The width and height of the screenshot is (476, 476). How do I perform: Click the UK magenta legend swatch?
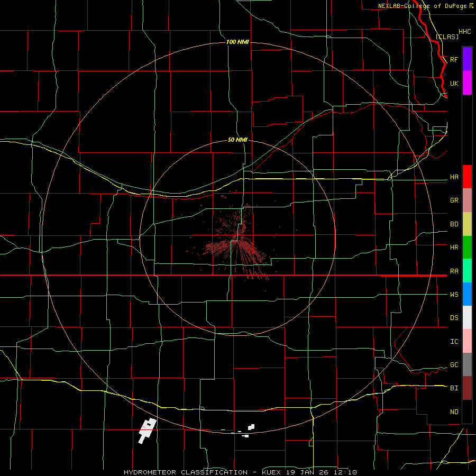(x=467, y=83)
